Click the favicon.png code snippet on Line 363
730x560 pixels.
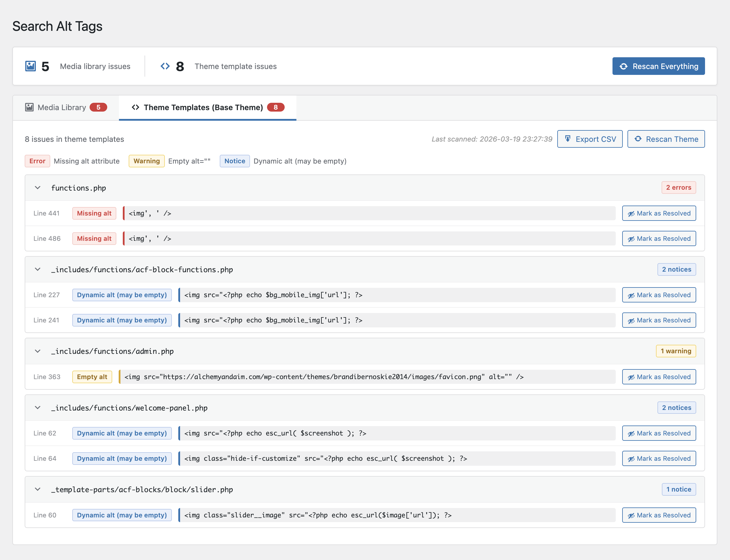[x=367, y=377]
